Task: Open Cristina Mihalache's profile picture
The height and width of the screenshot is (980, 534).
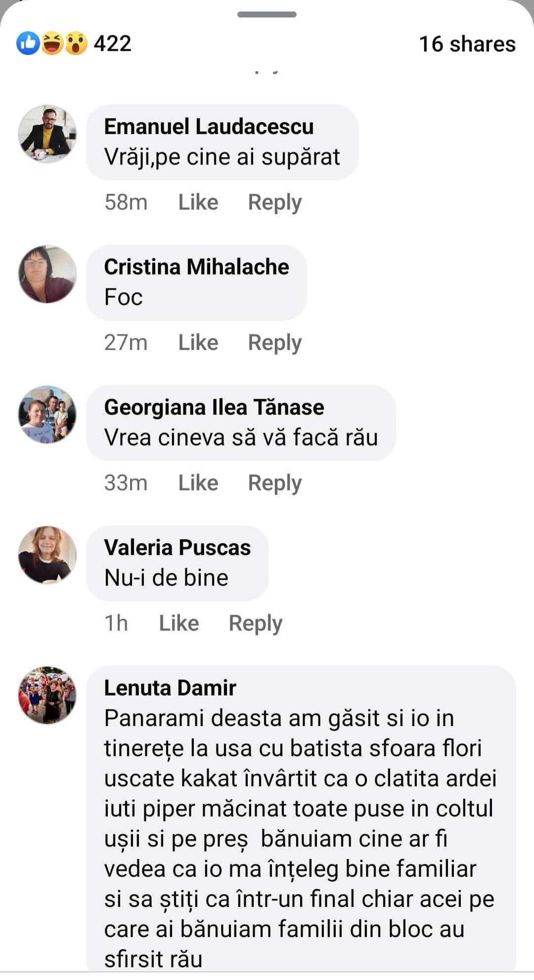Action: [47, 274]
